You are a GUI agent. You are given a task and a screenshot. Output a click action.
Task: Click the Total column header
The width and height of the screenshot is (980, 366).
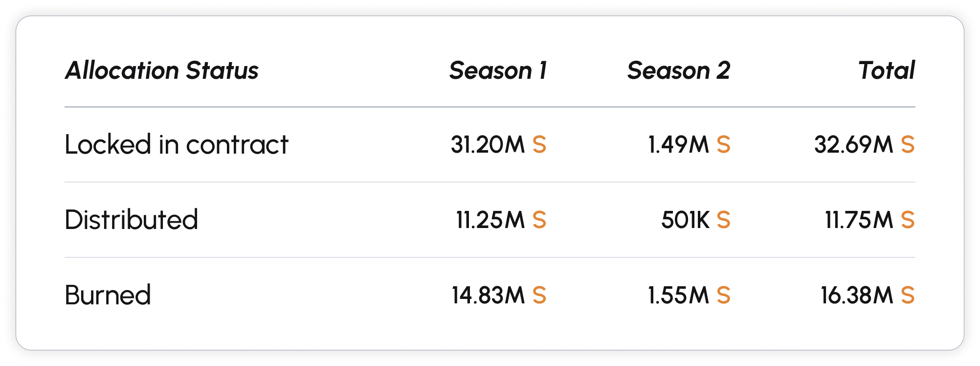(x=886, y=70)
